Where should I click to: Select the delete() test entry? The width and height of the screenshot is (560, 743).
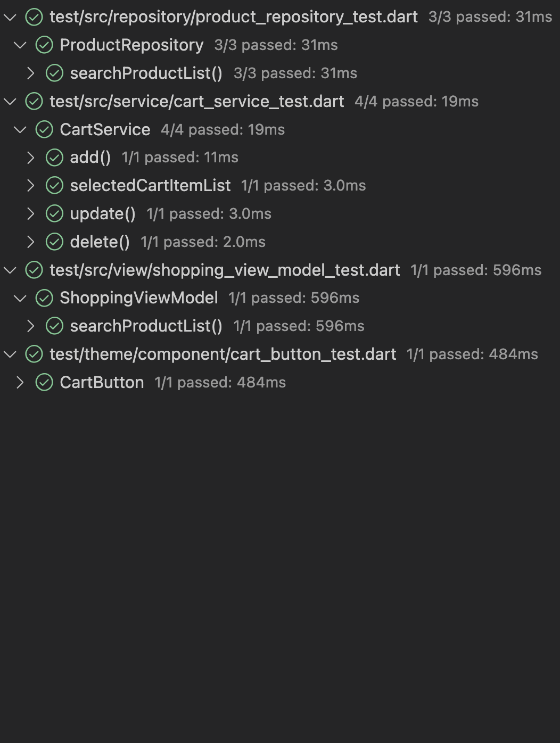click(x=100, y=242)
